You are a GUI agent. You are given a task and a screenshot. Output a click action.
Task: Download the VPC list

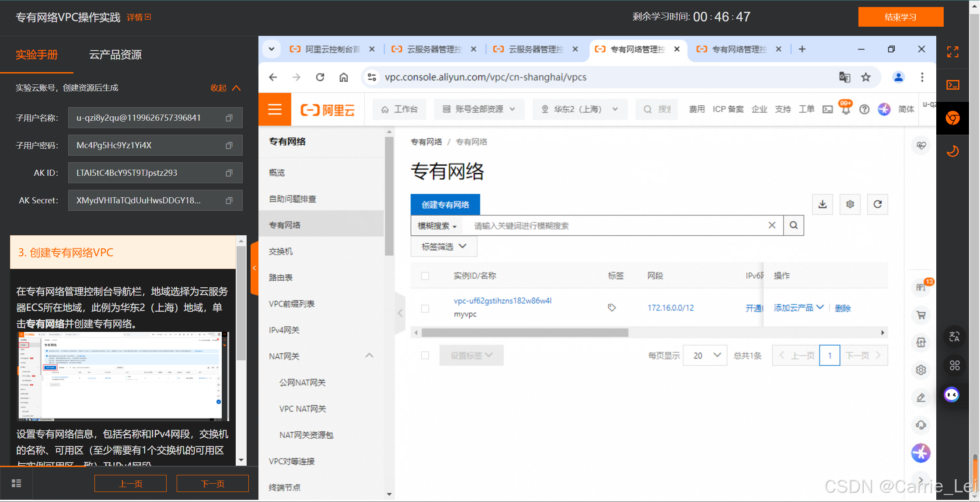(823, 204)
